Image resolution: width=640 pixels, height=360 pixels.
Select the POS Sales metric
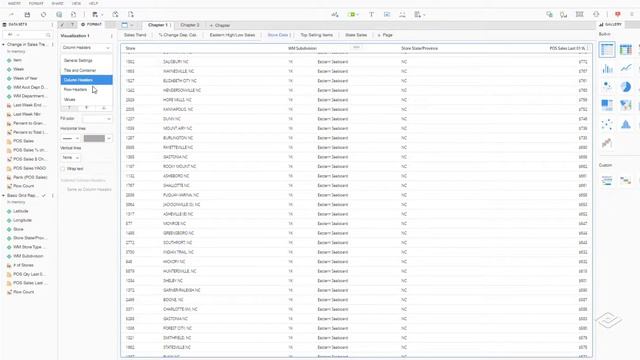pos(23,141)
